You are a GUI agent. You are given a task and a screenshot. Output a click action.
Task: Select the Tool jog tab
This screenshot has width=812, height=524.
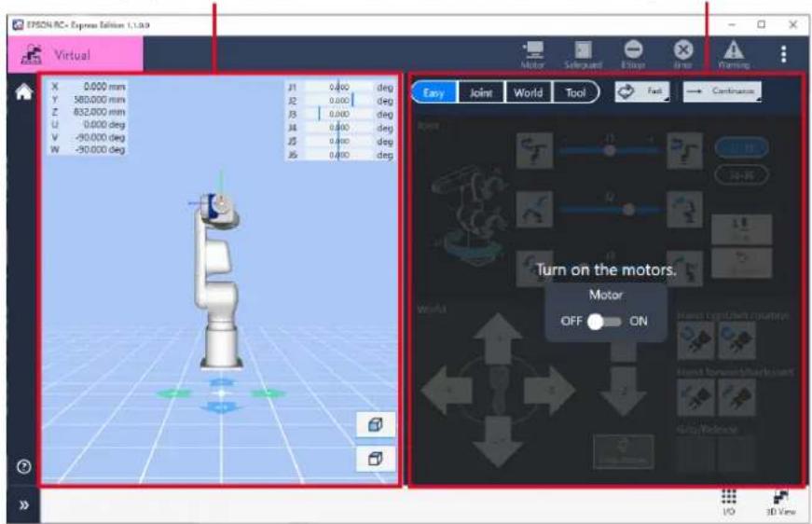[576, 92]
